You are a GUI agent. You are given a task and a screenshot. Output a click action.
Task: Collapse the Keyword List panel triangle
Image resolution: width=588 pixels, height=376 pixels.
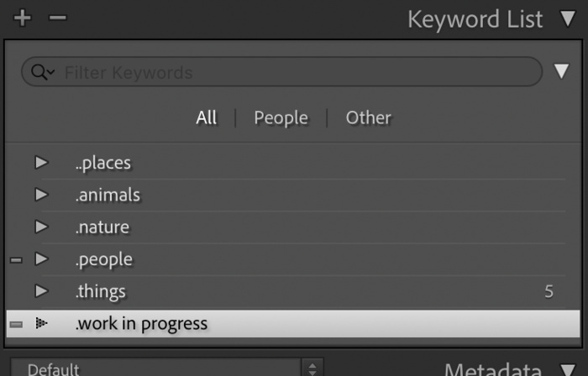click(568, 18)
